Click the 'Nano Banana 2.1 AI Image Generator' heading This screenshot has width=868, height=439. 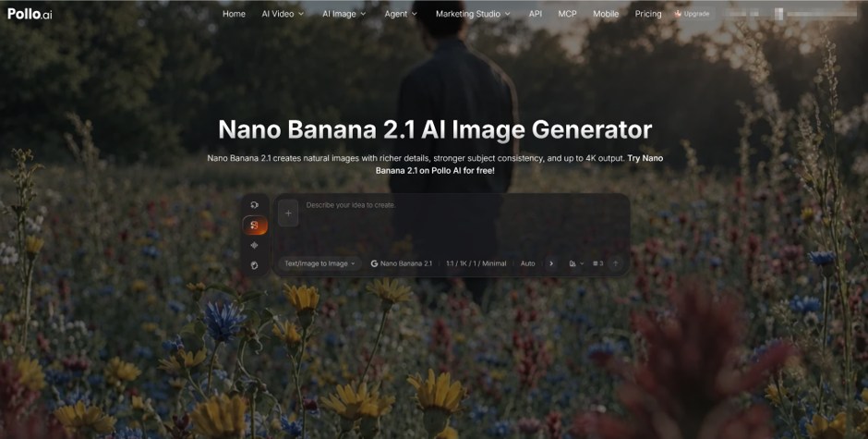point(435,129)
